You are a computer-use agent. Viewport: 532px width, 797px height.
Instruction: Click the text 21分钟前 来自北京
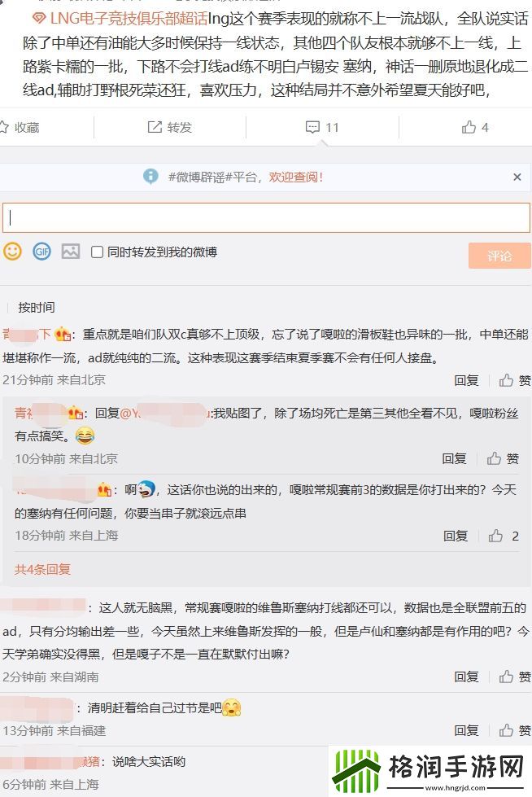54,379
